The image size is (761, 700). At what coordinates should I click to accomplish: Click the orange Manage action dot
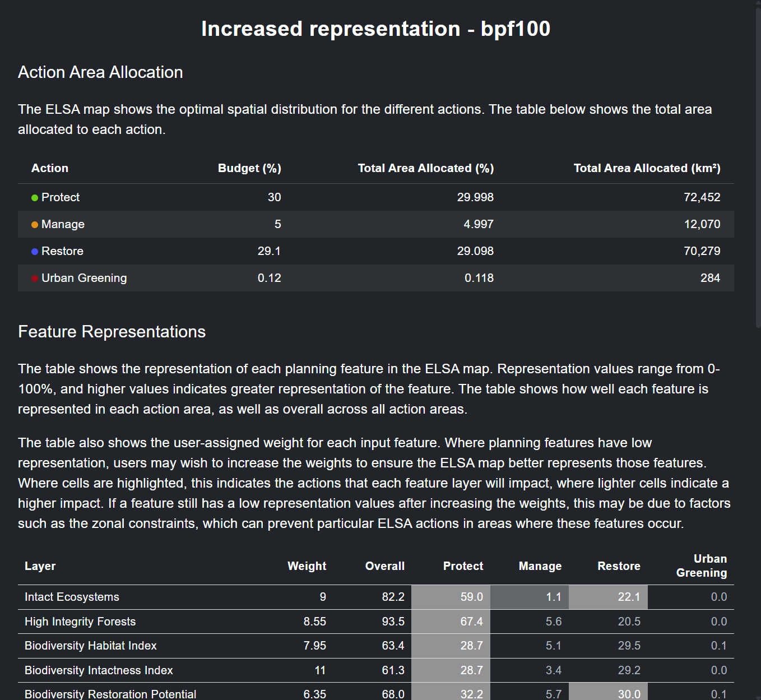35,225
